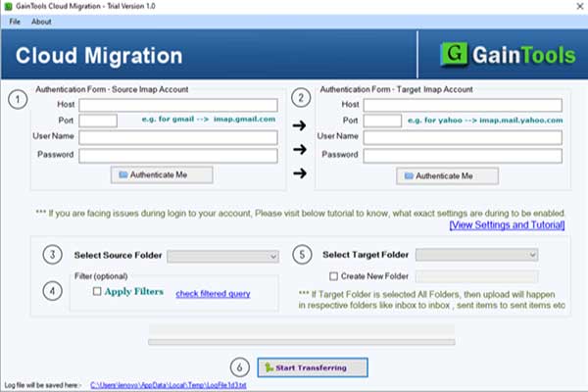Tick the Create New Folder checkbox
The height and width of the screenshot is (392, 588).
pos(333,276)
